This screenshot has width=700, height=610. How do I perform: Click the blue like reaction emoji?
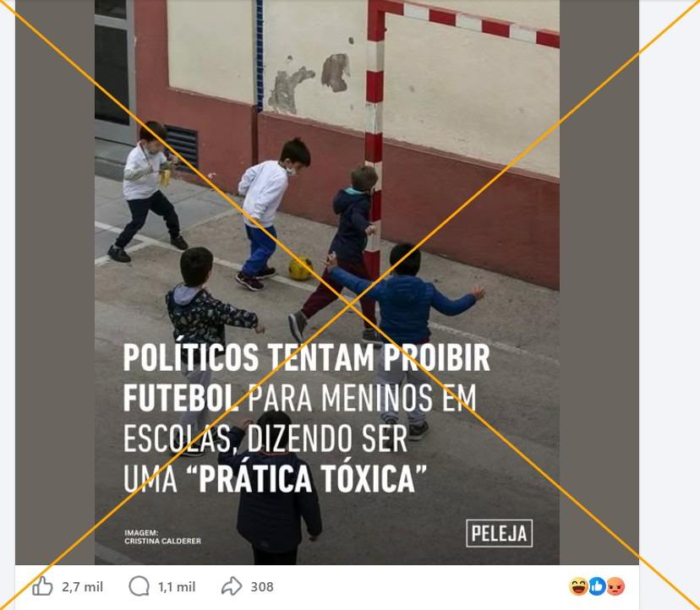pyautogui.click(x=597, y=586)
